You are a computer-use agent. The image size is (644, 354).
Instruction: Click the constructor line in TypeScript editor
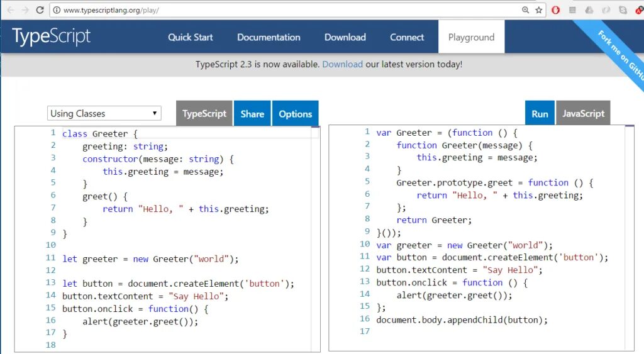coord(158,159)
